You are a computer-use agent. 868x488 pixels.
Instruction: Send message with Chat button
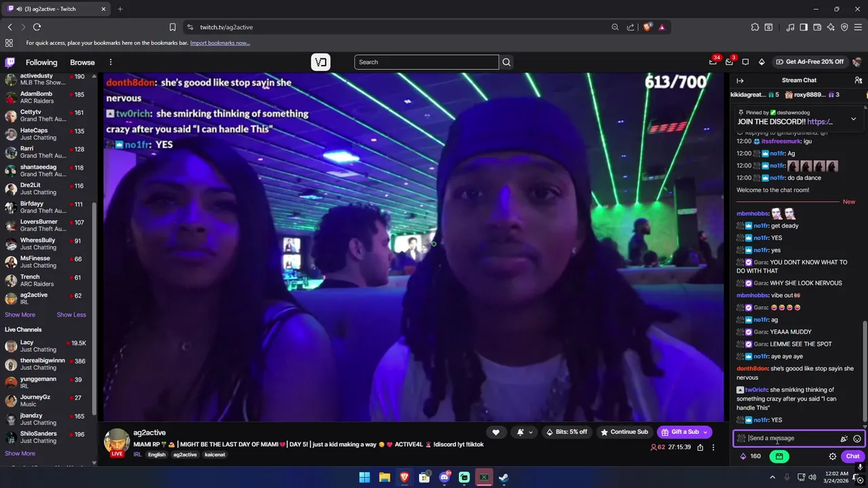(x=853, y=457)
